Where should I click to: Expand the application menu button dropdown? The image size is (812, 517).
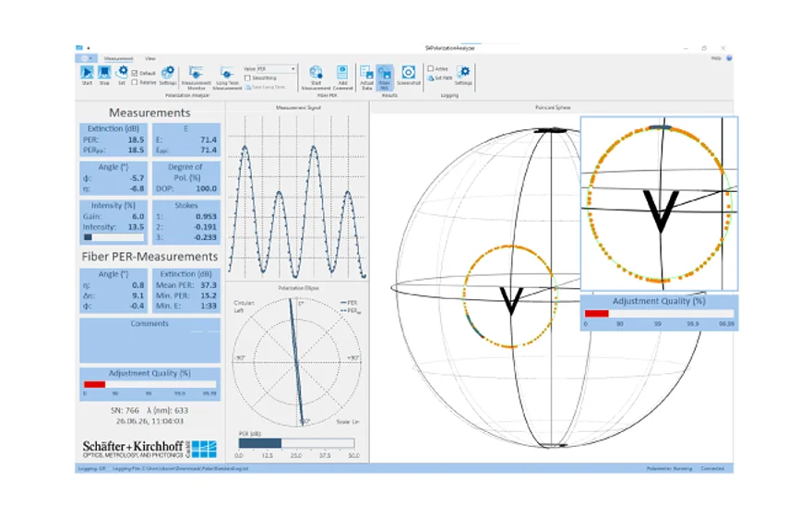pos(86,58)
